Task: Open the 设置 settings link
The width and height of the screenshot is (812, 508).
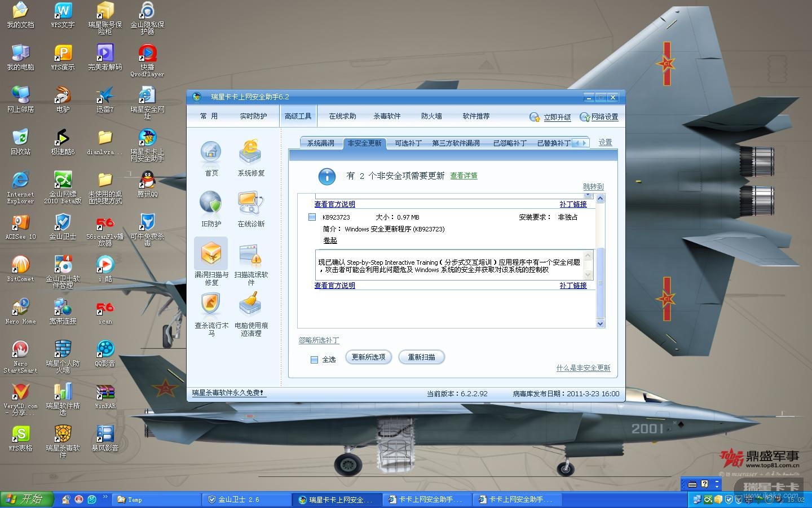Action: click(605, 143)
